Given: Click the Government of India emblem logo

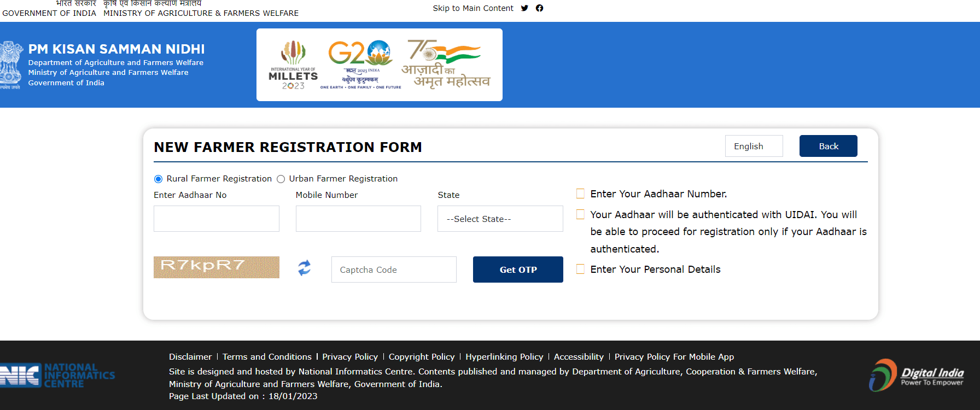Looking at the screenshot, I should (x=10, y=65).
